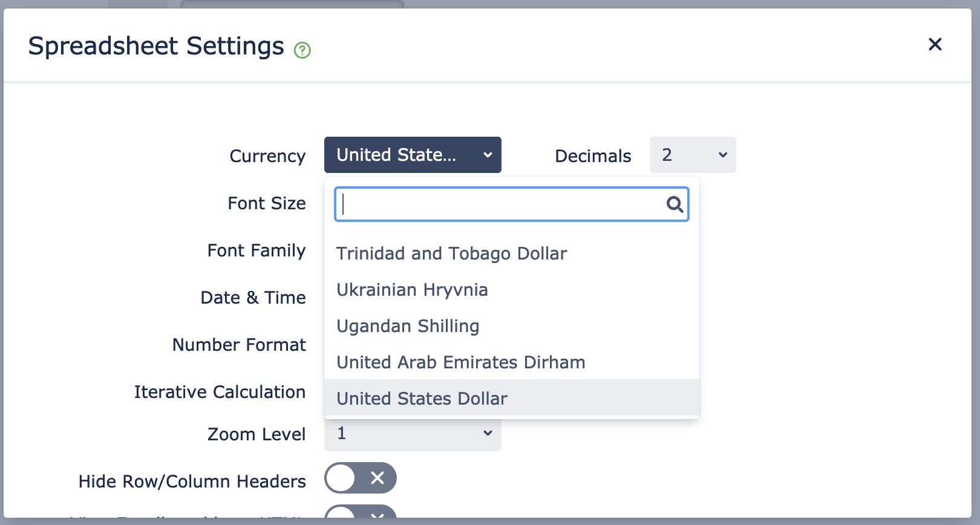This screenshot has height=525, width=980.
Task: Select Trinidad and Tobago Dollar option
Action: point(451,253)
